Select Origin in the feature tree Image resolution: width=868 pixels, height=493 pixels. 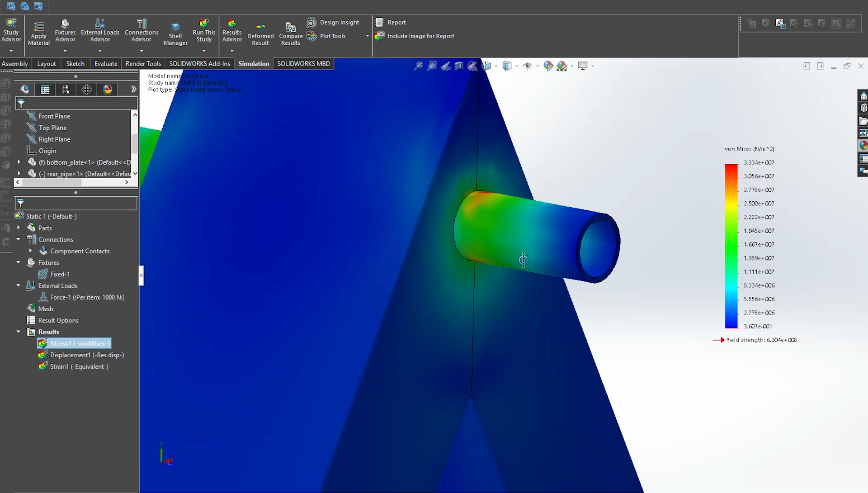pyautogui.click(x=47, y=151)
